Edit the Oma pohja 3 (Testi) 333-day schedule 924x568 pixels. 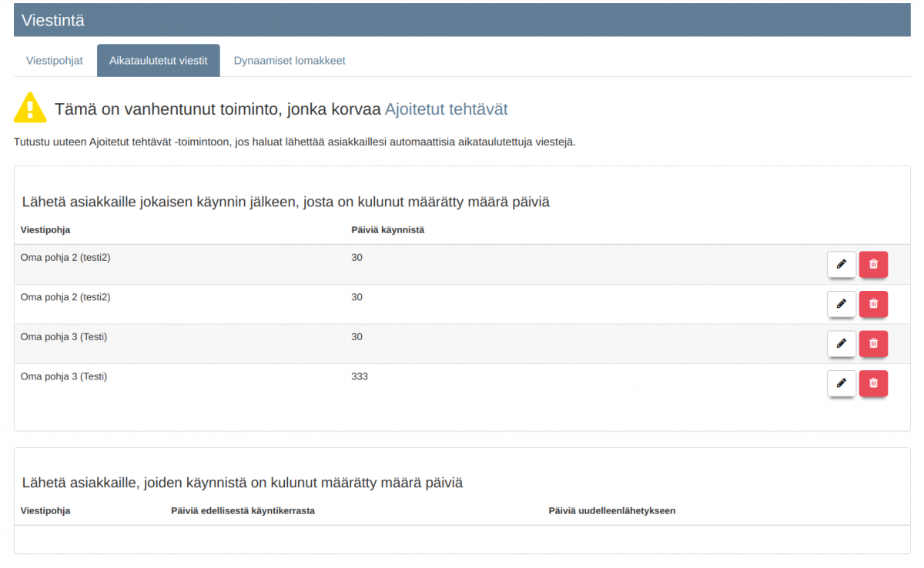tap(841, 383)
